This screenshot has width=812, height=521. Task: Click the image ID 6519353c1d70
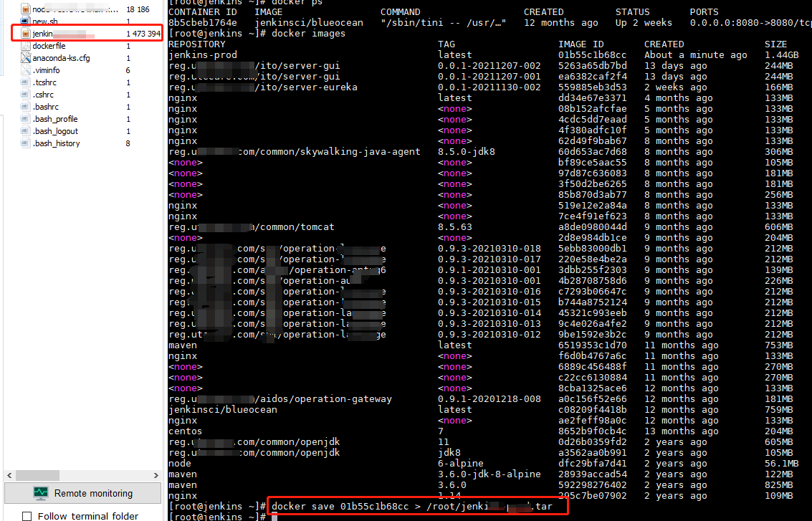click(x=592, y=345)
